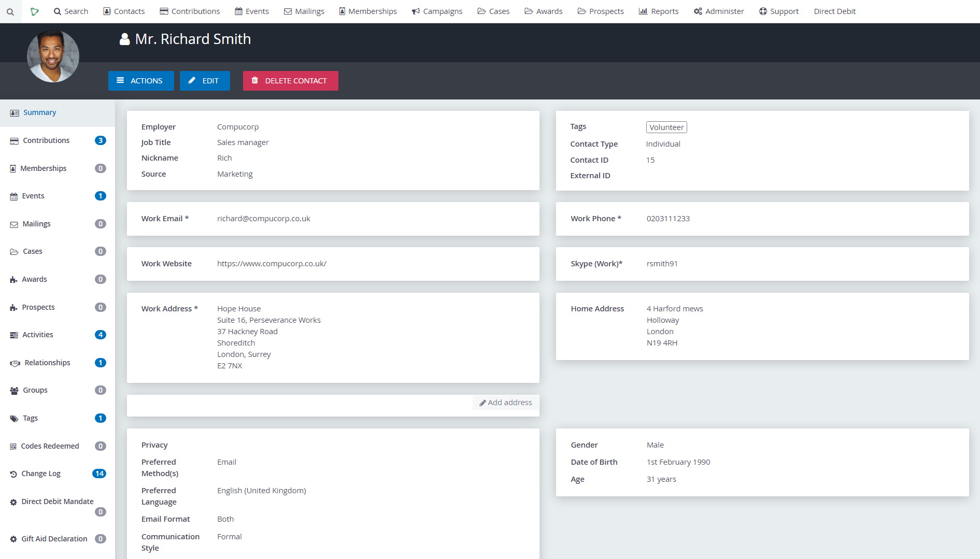Open the Actions dropdown

pyautogui.click(x=141, y=81)
